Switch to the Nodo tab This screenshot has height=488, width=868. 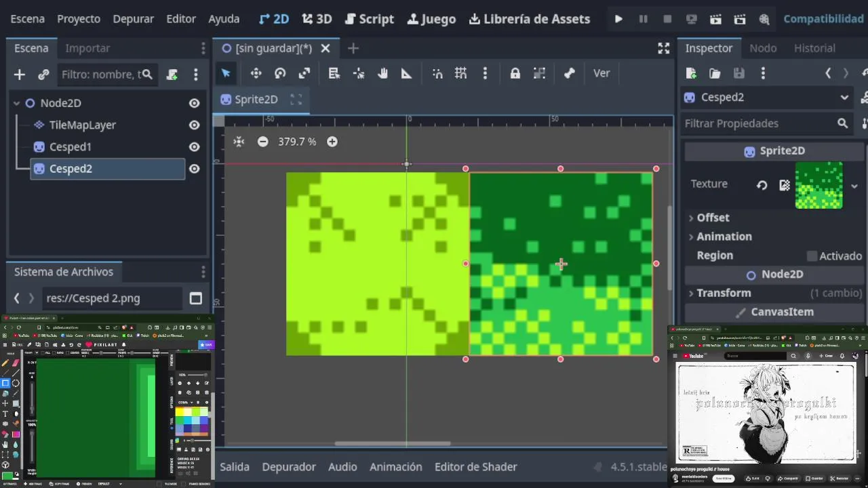pos(763,48)
